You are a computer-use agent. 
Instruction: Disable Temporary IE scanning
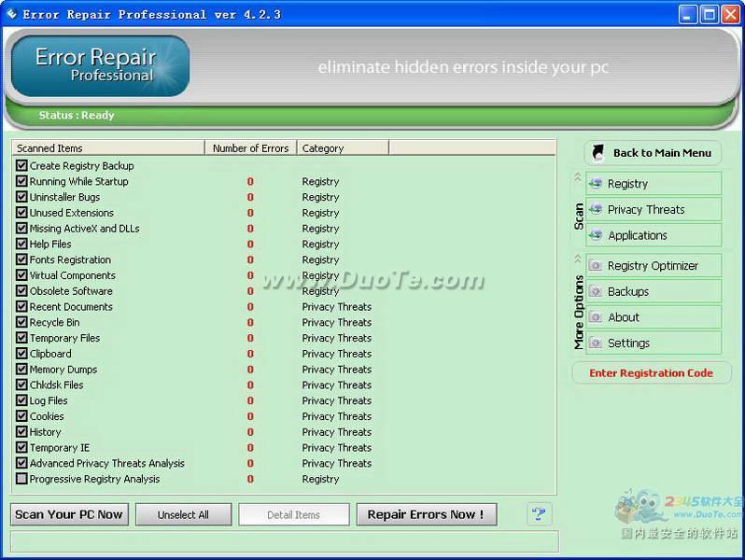(x=21, y=447)
